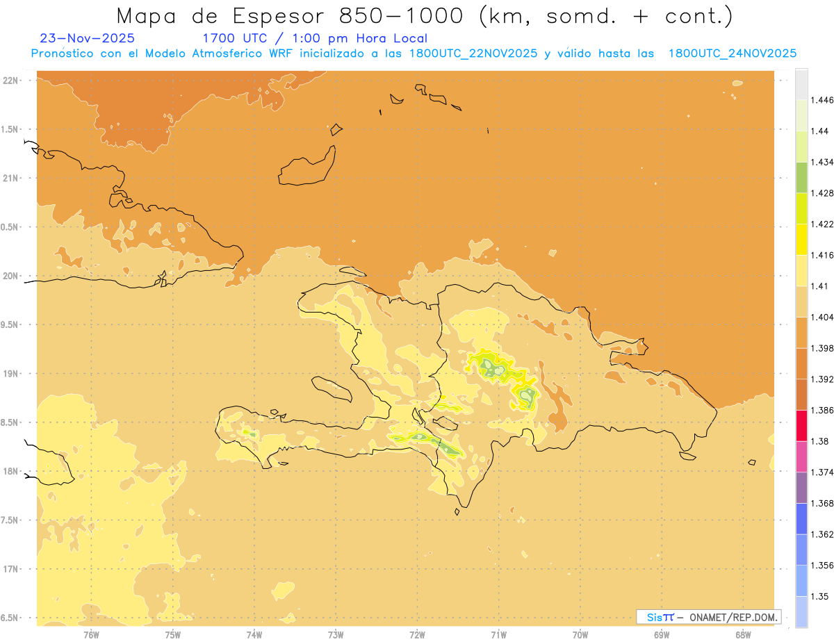
Task: Click the legend value 1.356
Action: click(822, 565)
